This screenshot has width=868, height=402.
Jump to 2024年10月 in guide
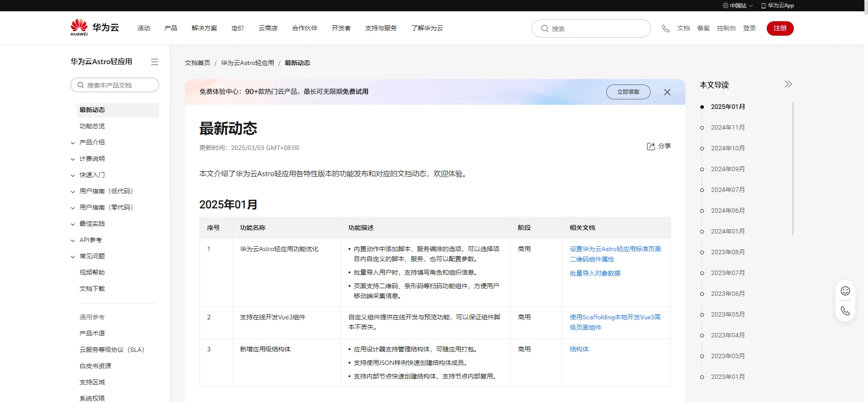[x=728, y=149]
